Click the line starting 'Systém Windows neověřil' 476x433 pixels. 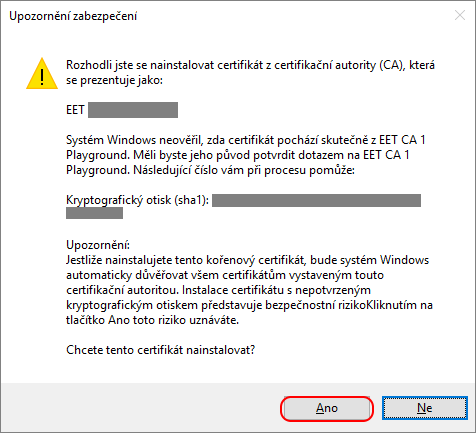(x=246, y=140)
